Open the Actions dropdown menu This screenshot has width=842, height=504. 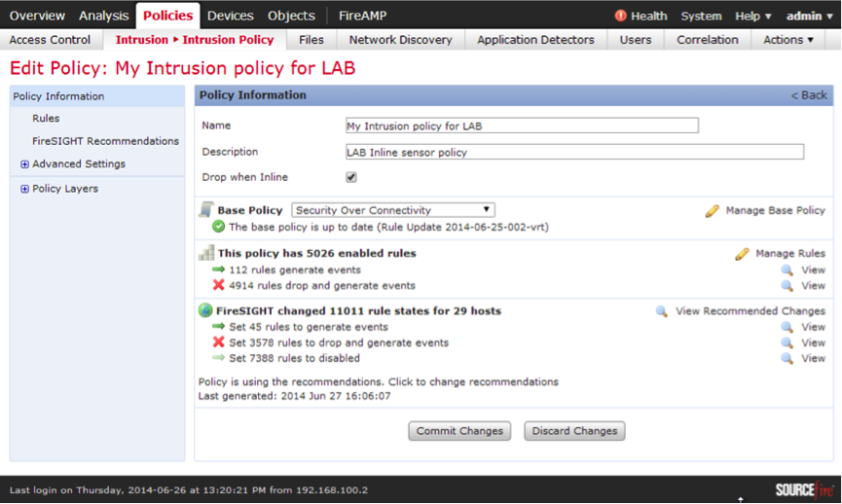pos(788,40)
